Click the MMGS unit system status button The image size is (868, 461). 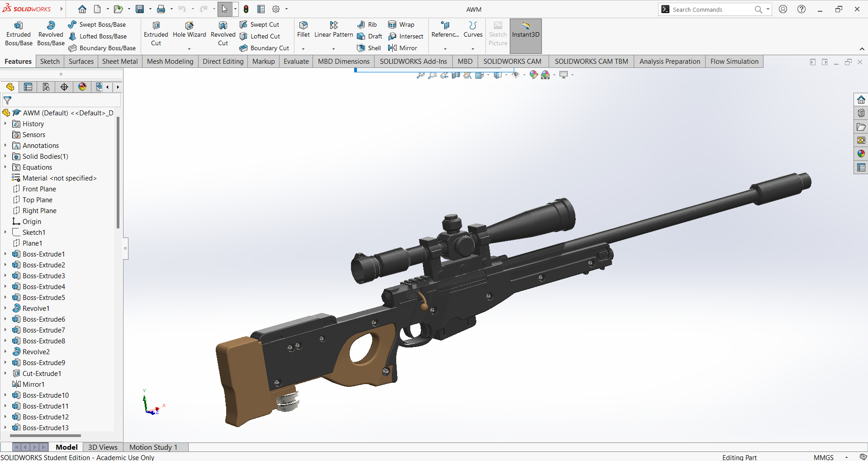coord(823,457)
